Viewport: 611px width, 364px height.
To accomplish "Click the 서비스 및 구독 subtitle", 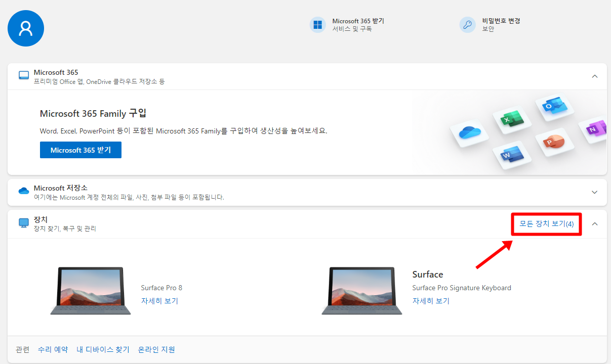I will tap(352, 29).
